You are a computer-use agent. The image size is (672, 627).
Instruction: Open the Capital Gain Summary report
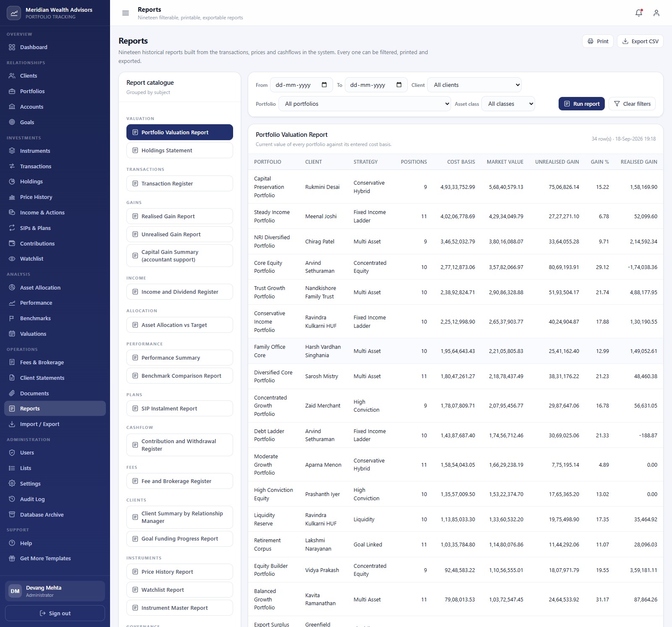point(180,256)
